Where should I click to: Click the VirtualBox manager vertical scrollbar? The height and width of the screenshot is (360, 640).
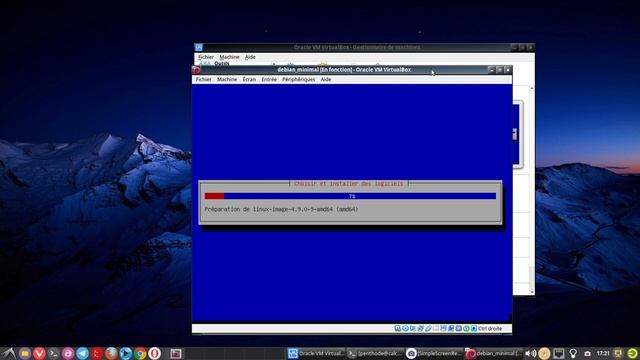click(x=531, y=190)
